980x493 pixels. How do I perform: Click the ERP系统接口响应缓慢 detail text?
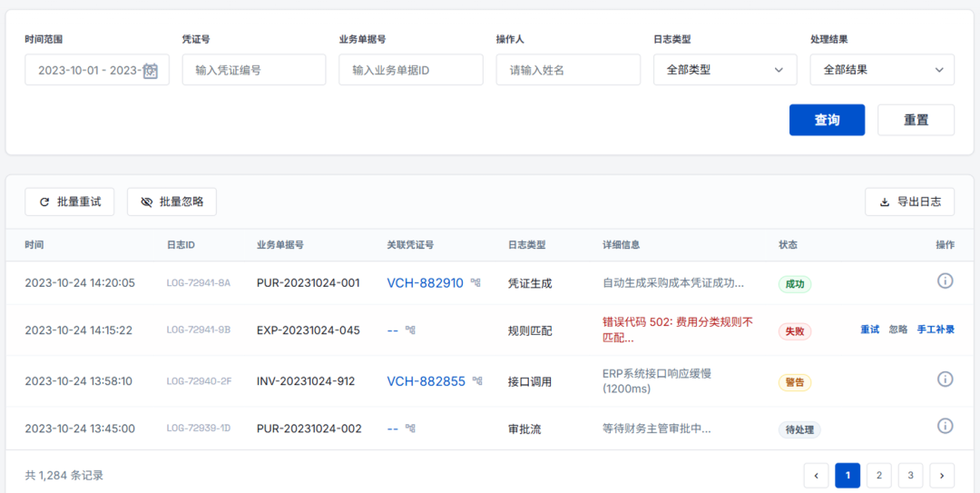point(656,381)
